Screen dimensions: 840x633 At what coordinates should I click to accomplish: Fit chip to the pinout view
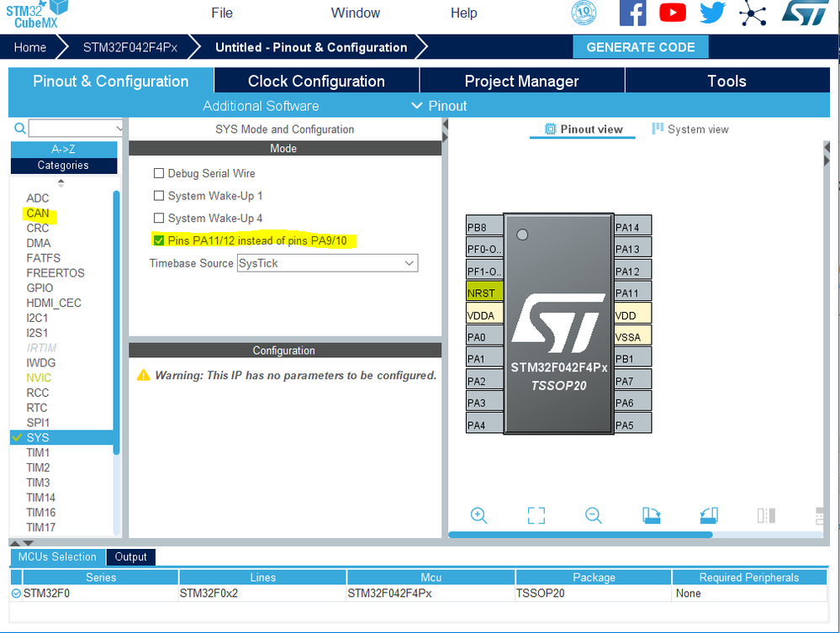pos(536,515)
